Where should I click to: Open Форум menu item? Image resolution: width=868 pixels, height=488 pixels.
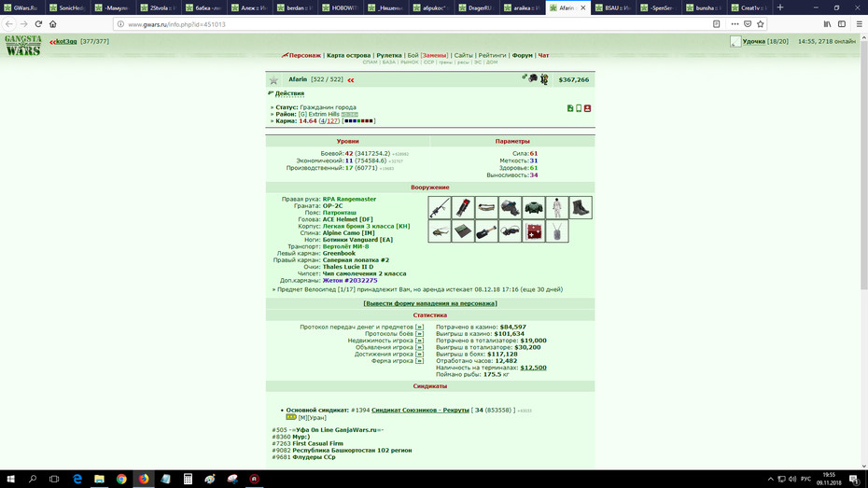click(x=522, y=55)
